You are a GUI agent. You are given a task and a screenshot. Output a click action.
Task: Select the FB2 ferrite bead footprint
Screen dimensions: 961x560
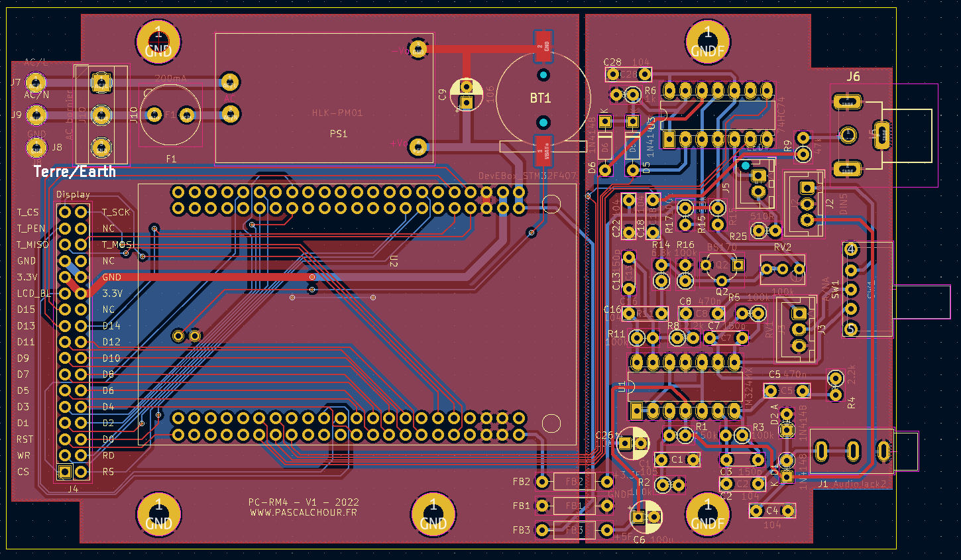coord(574,482)
